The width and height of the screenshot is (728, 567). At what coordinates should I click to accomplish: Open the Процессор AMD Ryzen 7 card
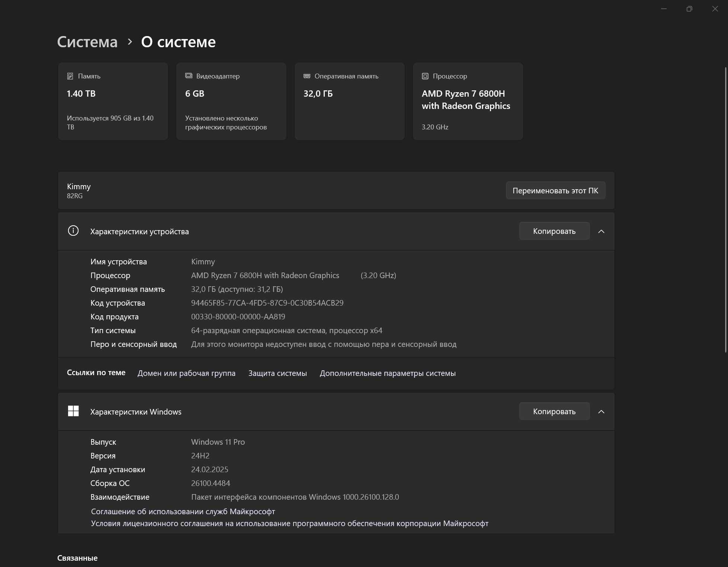point(468,101)
